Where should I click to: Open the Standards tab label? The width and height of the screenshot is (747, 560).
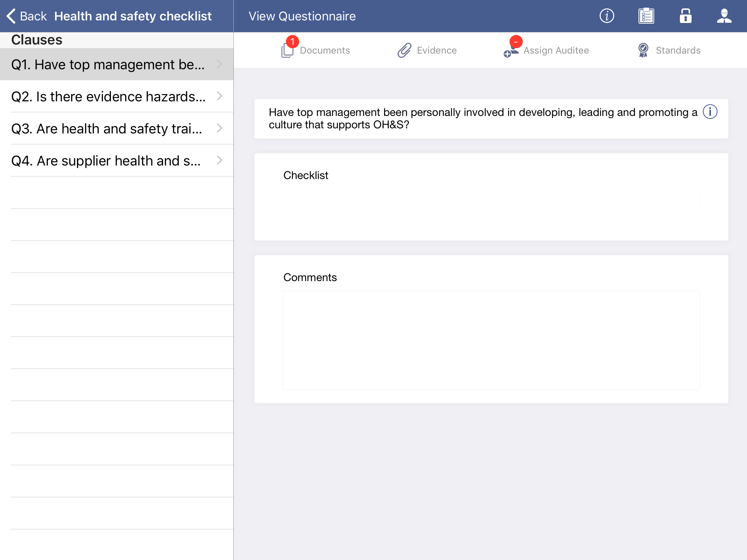pyautogui.click(x=678, y=50)
